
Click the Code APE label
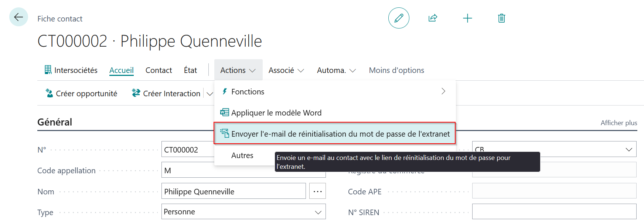click(365, 191)
